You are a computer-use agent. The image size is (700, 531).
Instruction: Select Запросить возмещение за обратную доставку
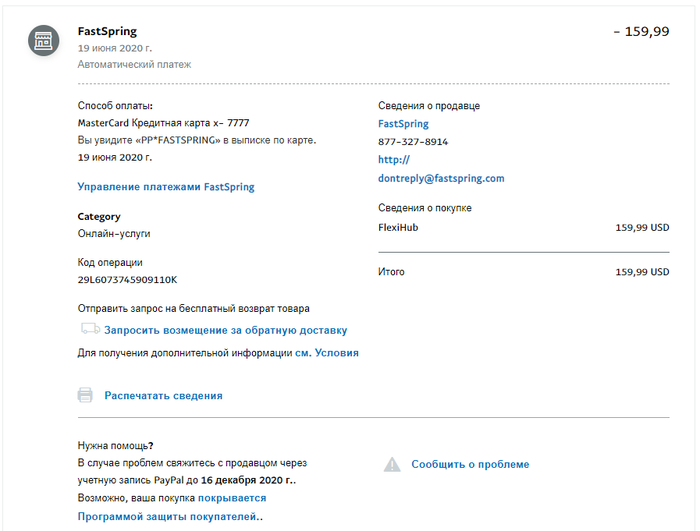pos(226,330)
